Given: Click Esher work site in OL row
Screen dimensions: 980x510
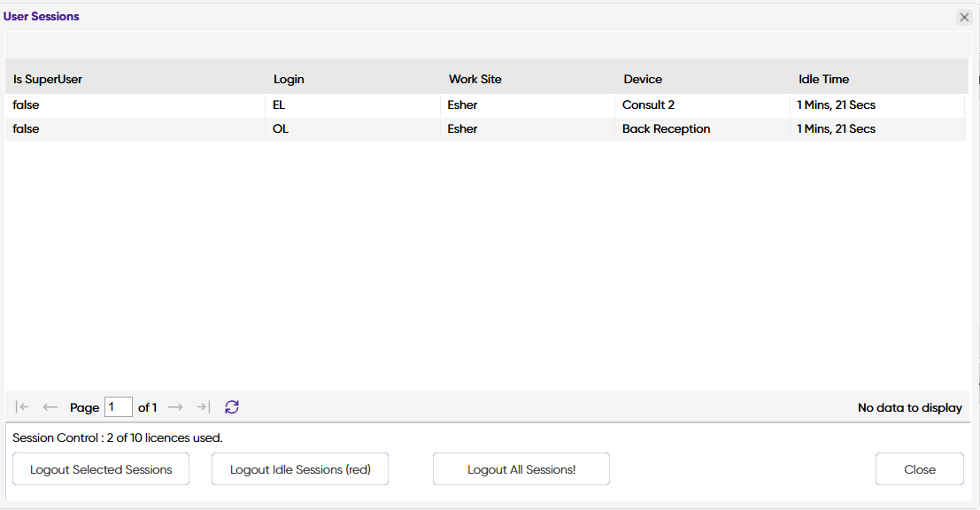Looking at the screenshot, I should 528,128.
